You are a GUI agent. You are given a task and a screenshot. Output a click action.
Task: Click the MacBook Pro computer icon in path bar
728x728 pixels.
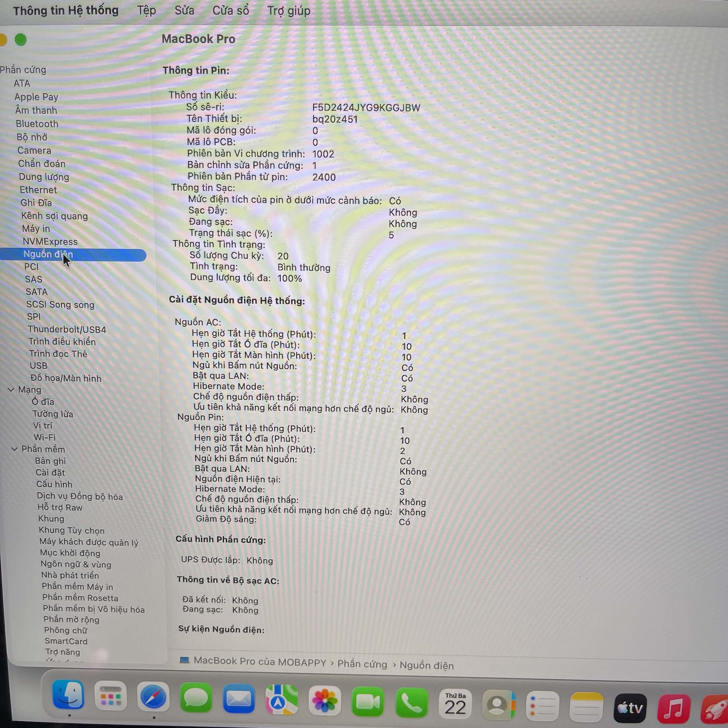[x=184, y=660]
